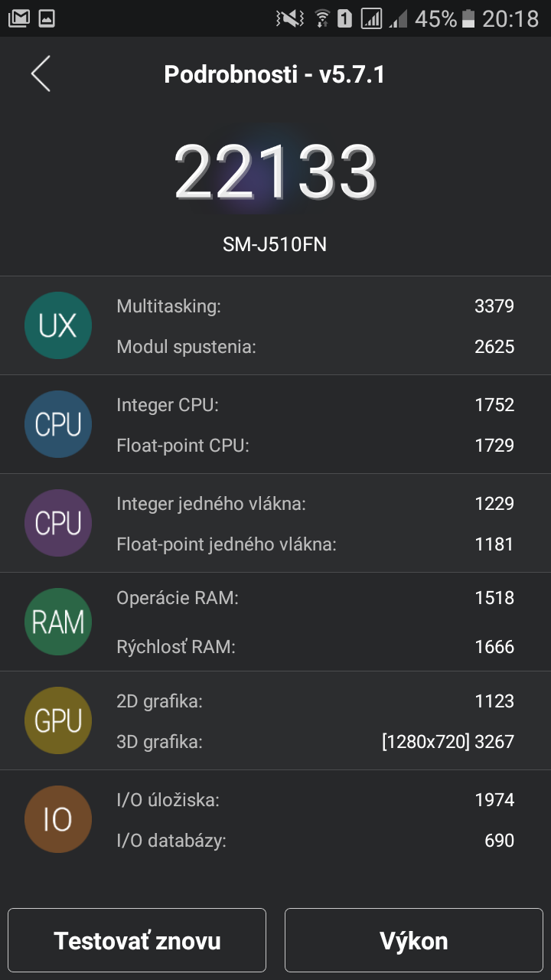
Task: Tap the Wi-Fi status icon
Action: pos(322,18)
